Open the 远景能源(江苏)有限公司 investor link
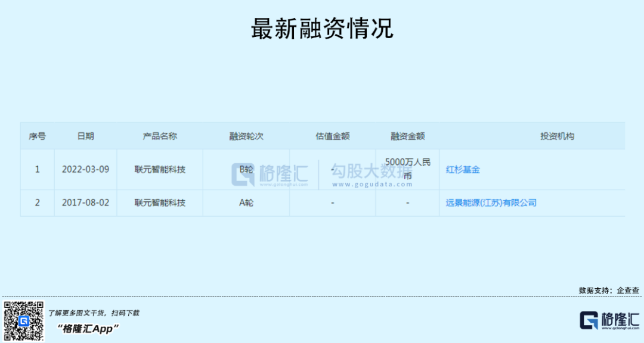 click(491, 202)
